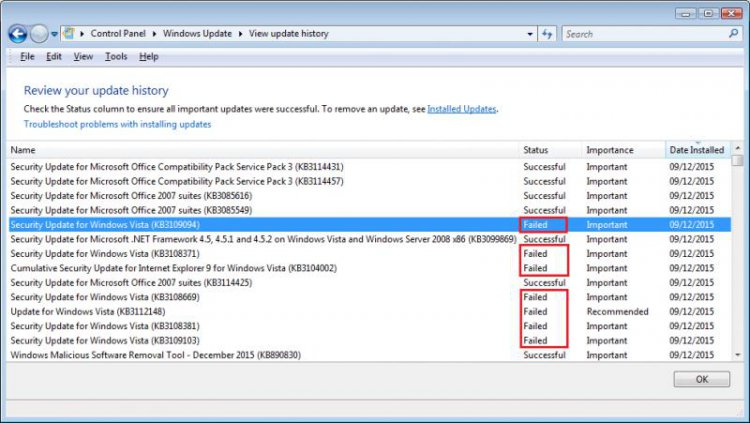Open the recent pages dropdown arrow

click(54, 34)
